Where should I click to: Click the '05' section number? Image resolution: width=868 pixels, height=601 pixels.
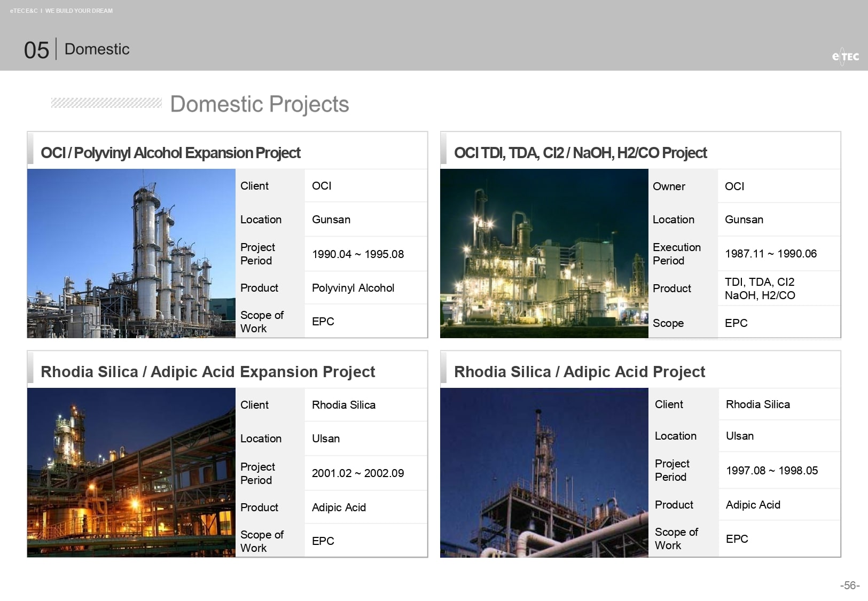coord(36,50)
